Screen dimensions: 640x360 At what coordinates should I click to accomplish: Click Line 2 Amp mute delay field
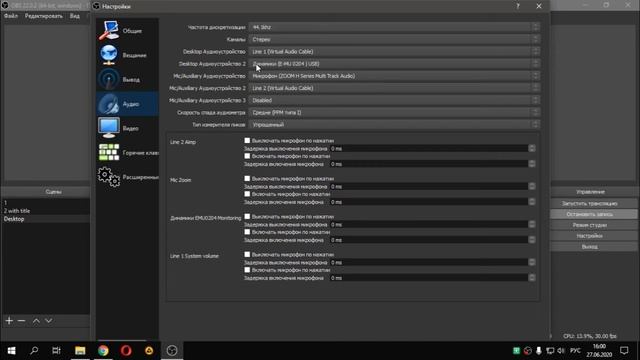pyautogui.click(x=429, y=149)
